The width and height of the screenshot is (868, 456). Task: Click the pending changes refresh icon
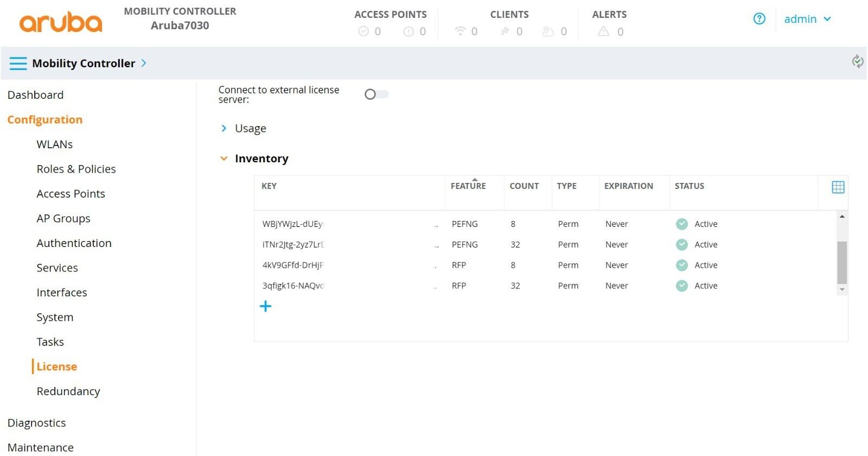[857, 61]
